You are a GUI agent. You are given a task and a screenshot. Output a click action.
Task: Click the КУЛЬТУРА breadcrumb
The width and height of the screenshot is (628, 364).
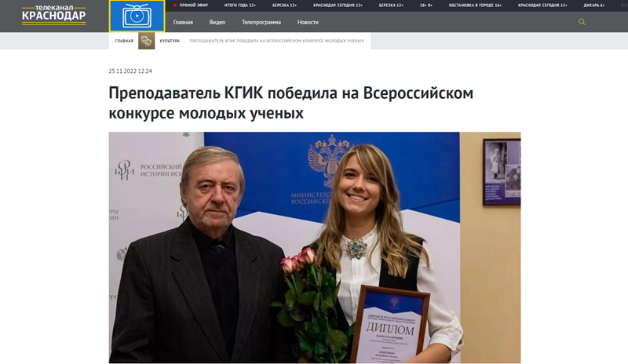(x=170, y=41)
